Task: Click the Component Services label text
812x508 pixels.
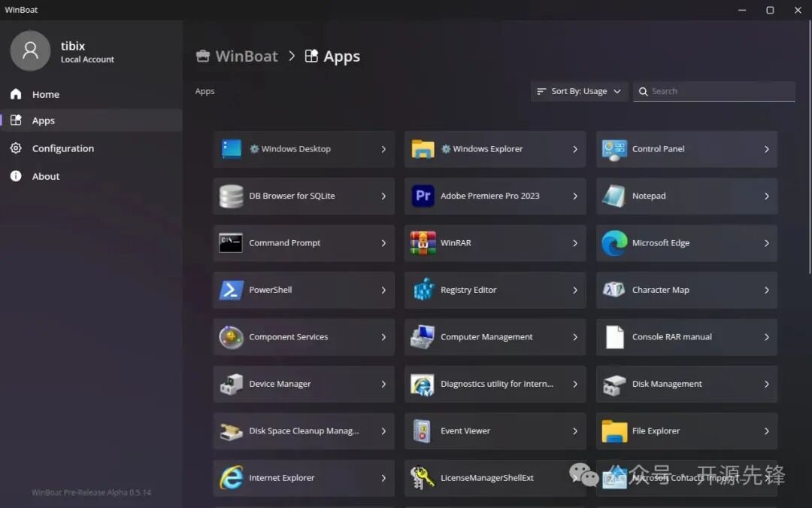Action: pos(288,337)
